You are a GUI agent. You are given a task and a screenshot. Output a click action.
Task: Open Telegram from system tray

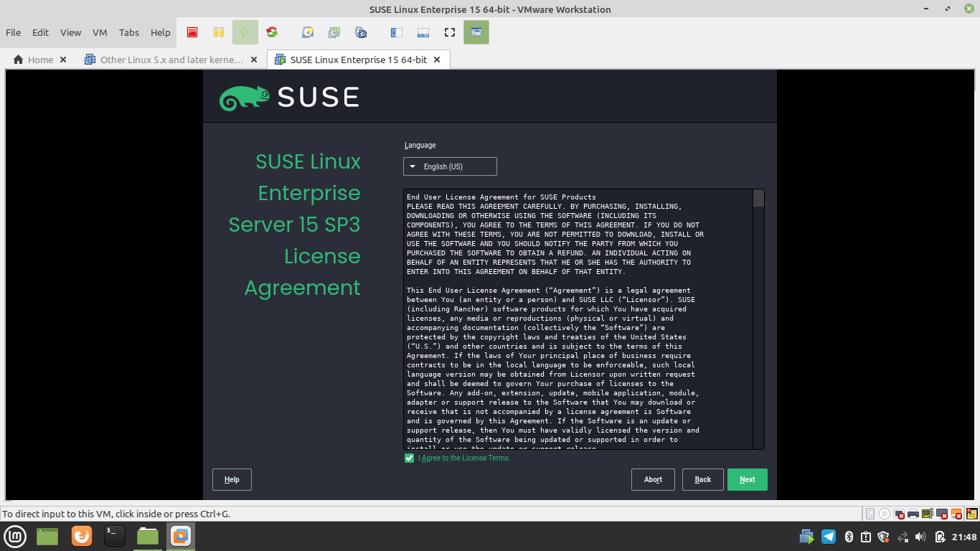pos(829,536)
